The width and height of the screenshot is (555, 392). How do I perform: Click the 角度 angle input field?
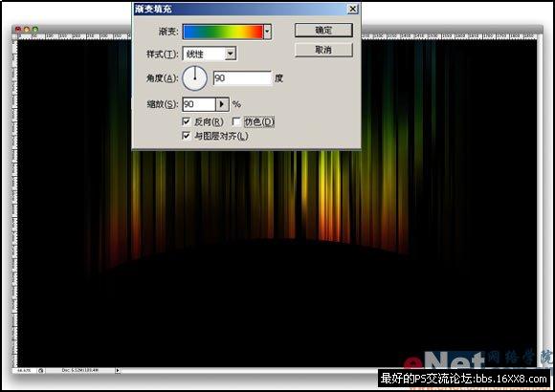click(242, 78)
